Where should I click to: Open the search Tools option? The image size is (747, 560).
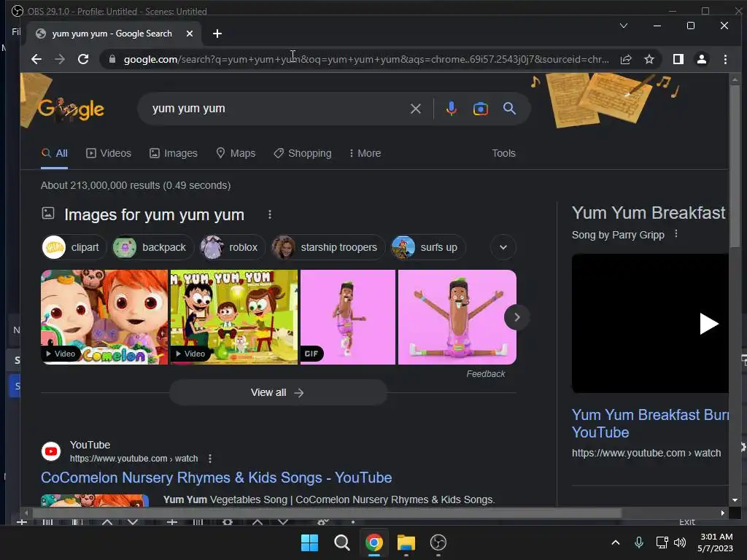[x=503, y=153]
